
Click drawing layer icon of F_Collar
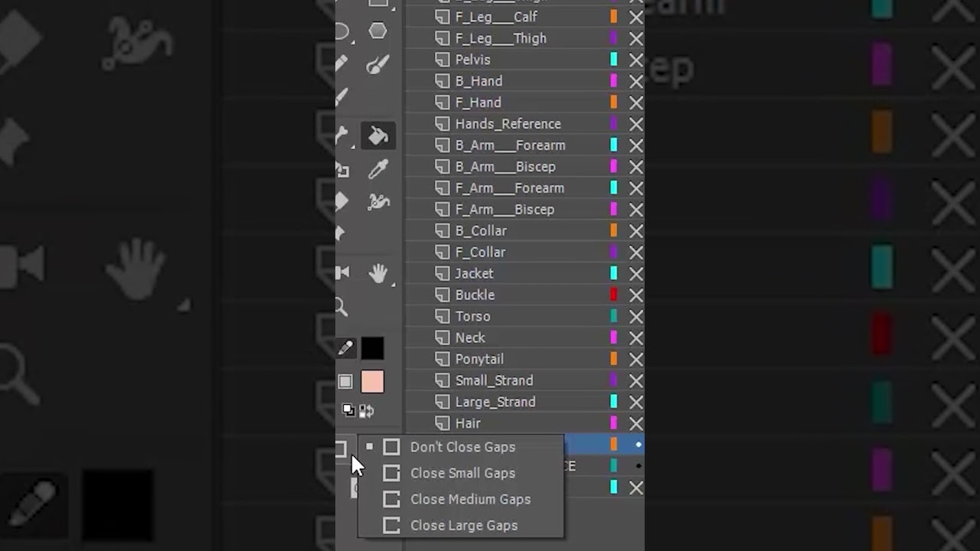click(443, 252)
